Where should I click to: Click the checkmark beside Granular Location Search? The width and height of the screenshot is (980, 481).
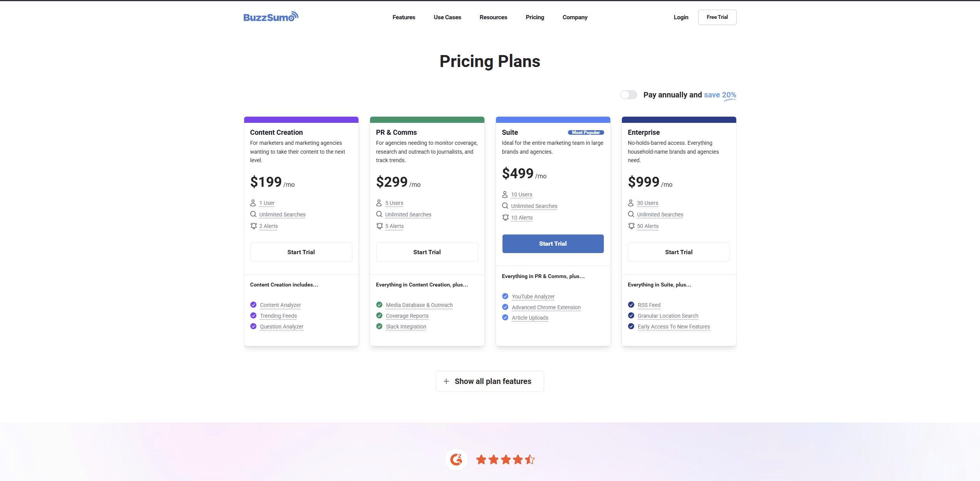click(631, 315)
